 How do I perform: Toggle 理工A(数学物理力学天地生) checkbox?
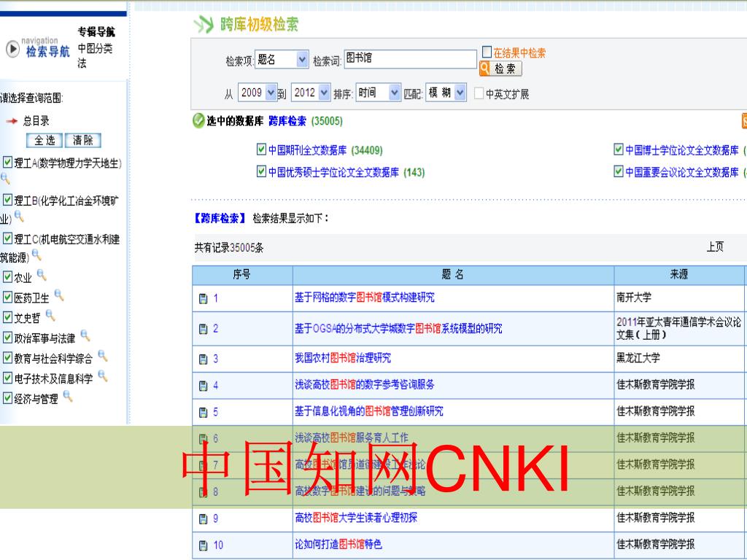tap(7, 162)
